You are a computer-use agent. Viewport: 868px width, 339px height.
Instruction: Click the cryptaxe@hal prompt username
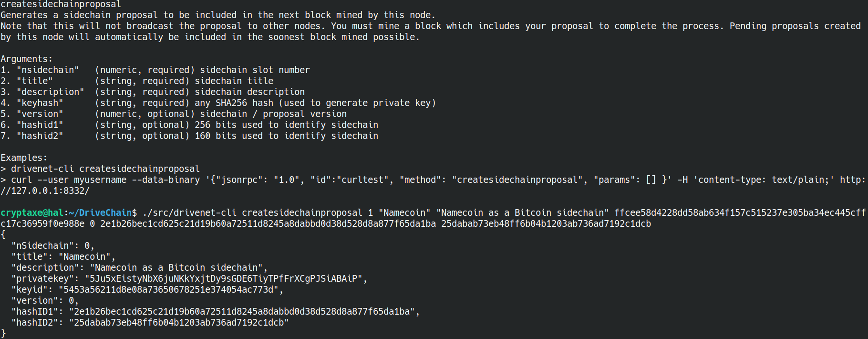[31, 212]
